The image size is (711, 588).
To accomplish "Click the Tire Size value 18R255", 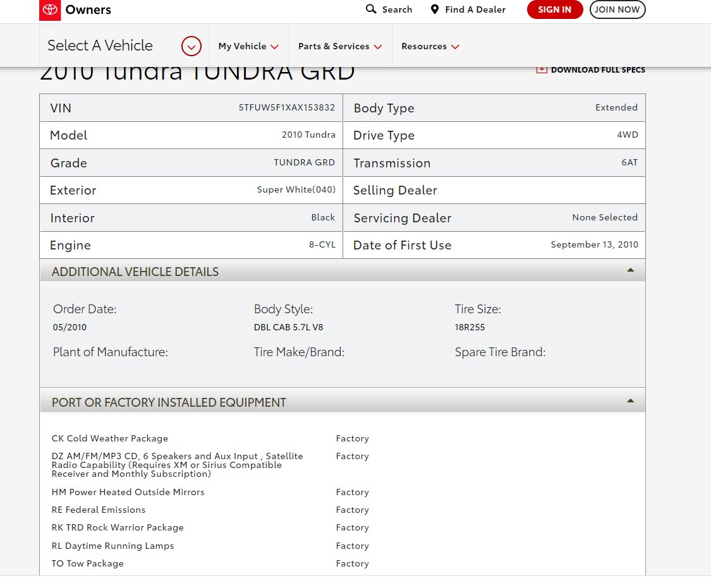I will point(470,327).
